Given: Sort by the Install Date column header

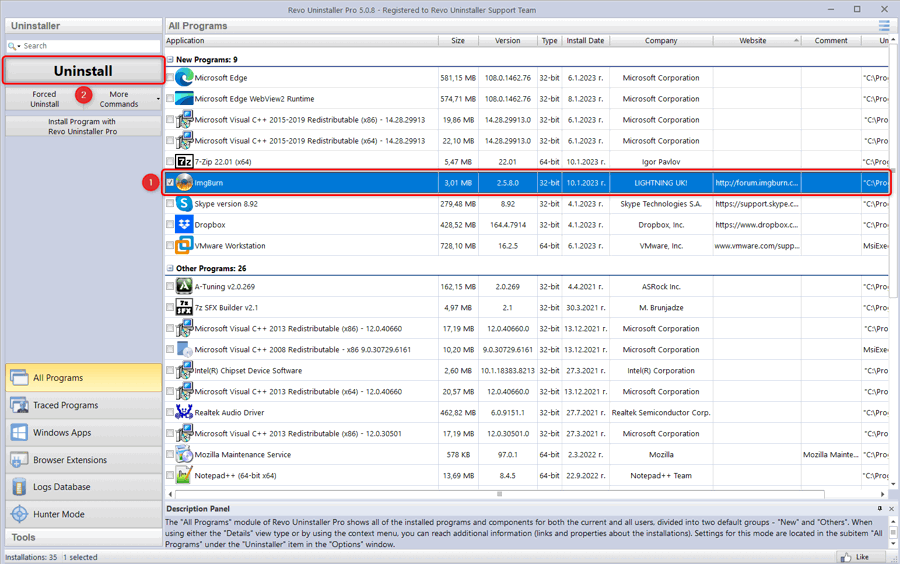Looking at the screenshot, I should (x=585, y=41).
